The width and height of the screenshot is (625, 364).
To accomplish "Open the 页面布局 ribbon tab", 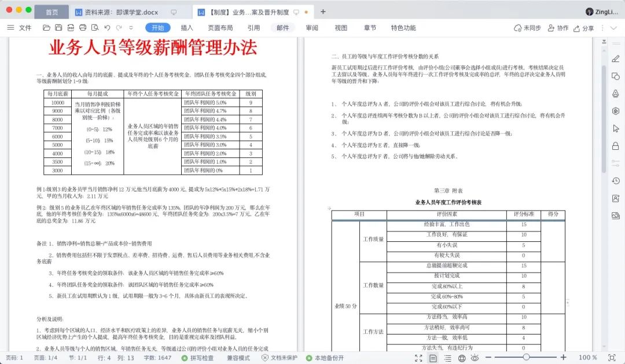I will [220, 28].
